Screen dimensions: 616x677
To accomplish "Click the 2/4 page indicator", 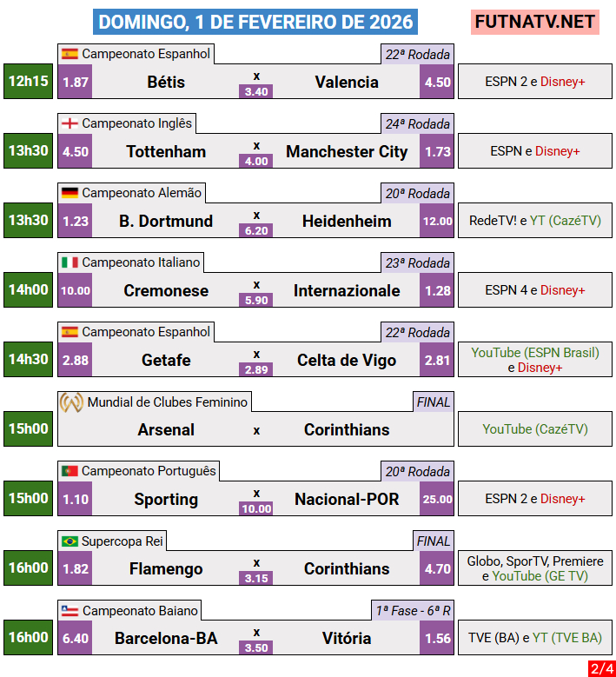I will (x=600, y=668).
